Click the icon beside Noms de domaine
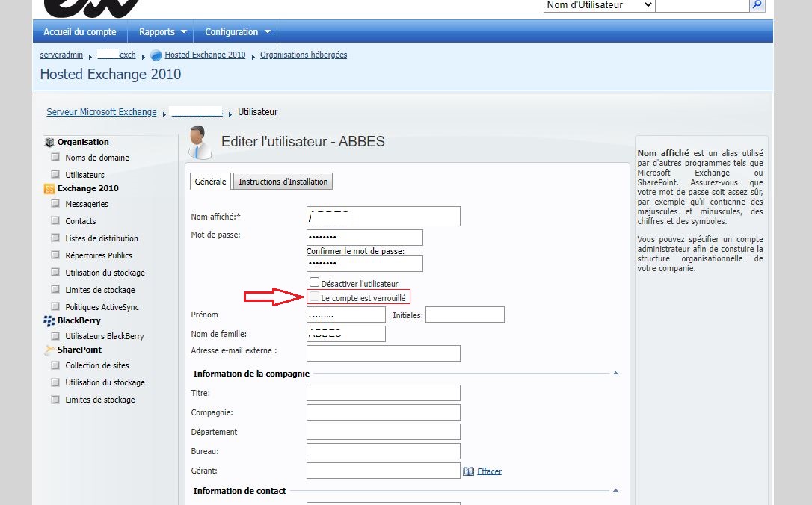 [55, 157]
